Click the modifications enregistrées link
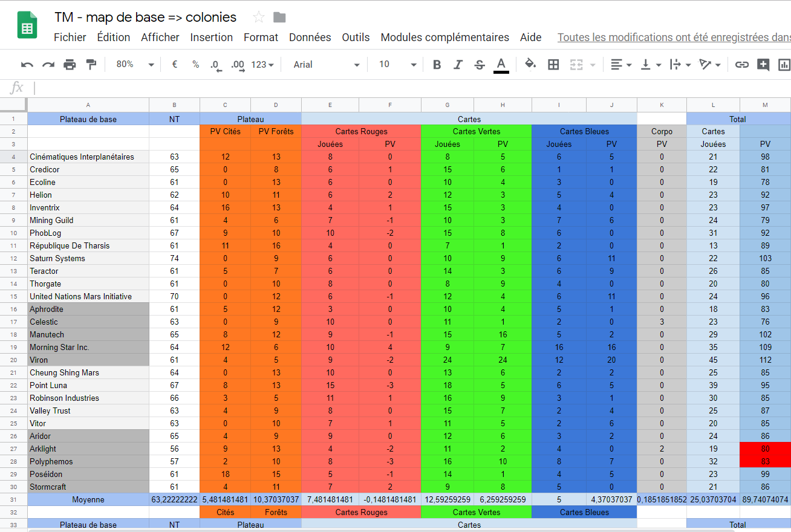This screenshot has width=791, height=532. [674, 37]
